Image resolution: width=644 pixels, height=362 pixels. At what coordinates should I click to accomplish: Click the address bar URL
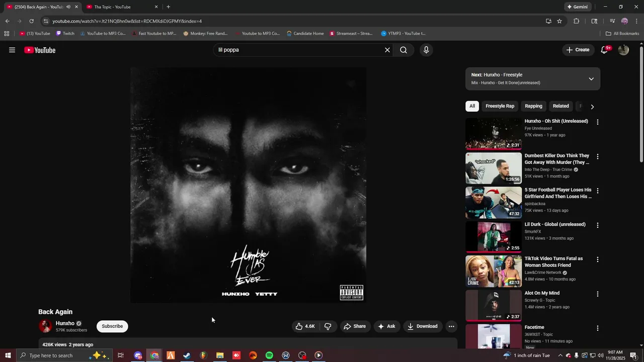(127, 21)
